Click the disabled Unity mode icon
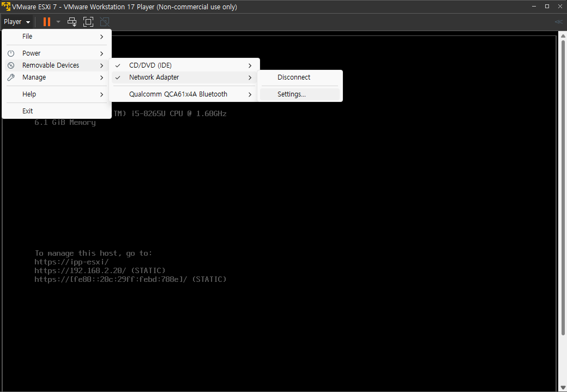 [x=105, y=22]
